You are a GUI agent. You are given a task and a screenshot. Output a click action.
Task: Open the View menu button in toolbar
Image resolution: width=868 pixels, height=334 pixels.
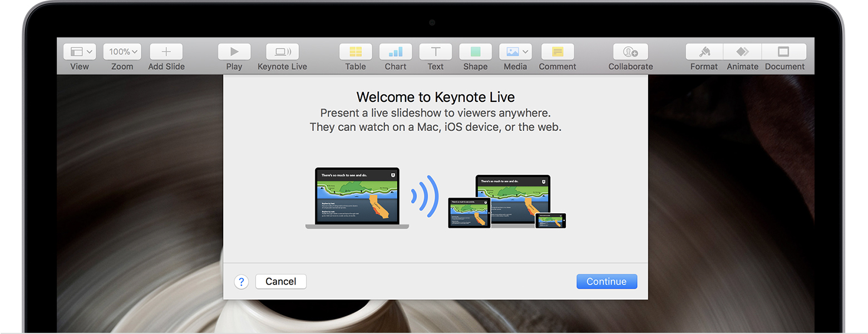[80, 52]
